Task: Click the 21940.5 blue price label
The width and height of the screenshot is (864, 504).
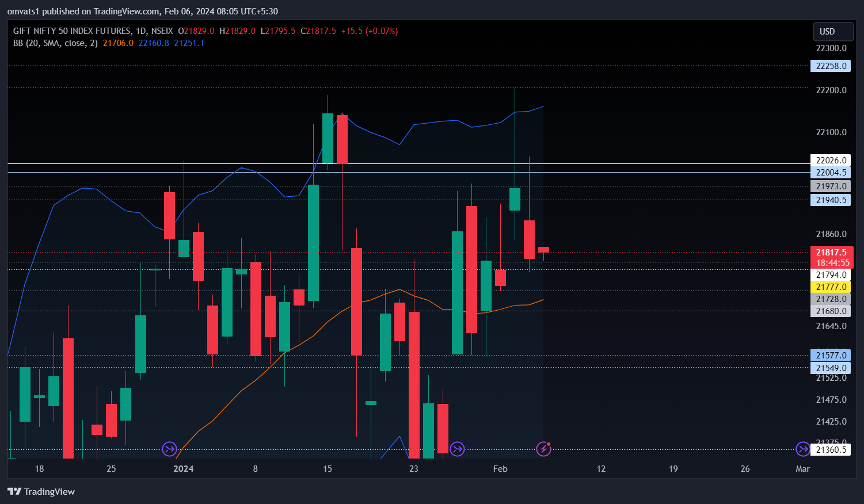Action: tap(831, 200)
